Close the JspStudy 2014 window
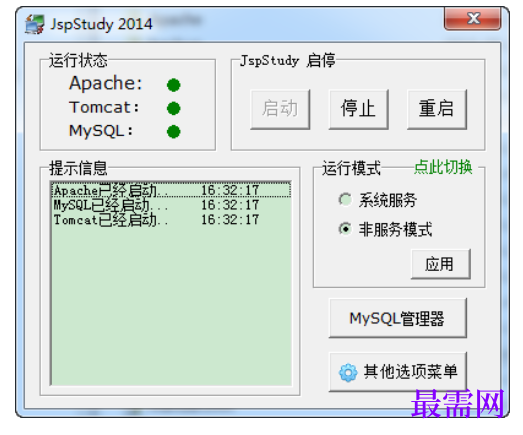This screenshot has height=435, width=523. tap(473, 18)
